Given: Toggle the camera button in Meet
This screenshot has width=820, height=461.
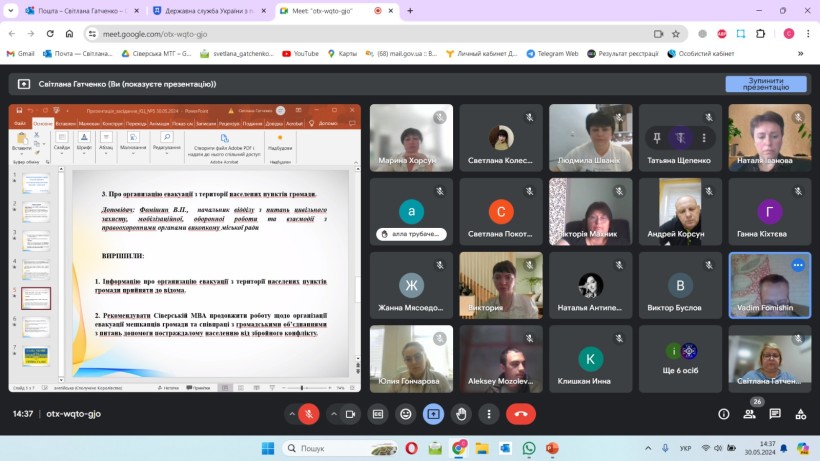Looking at the screenshot, I should pos(350,414).
